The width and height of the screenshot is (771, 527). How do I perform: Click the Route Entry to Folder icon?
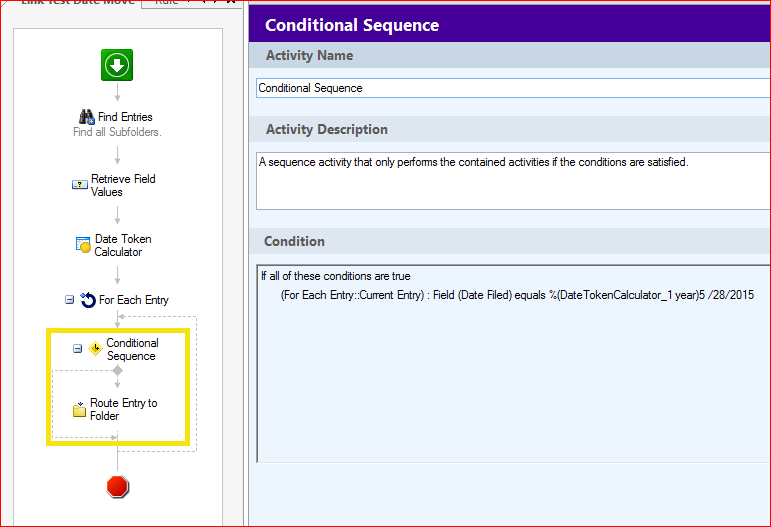click(x=79, y=410)
